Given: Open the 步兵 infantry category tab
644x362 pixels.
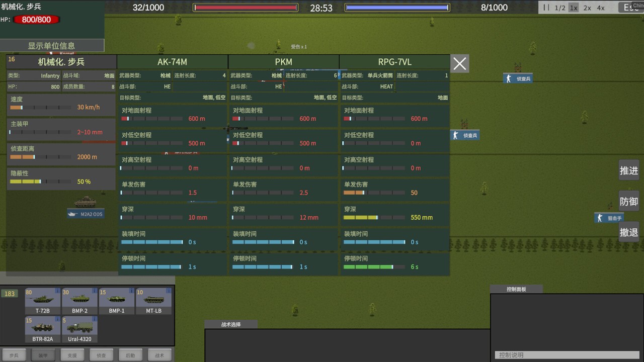Looking at the screenshot, I should tap(14, 355).
